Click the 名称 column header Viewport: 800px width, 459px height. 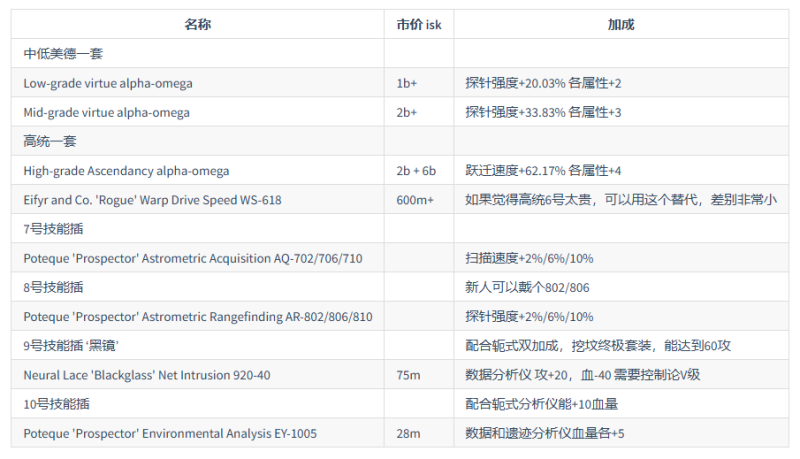click(198, 24)
